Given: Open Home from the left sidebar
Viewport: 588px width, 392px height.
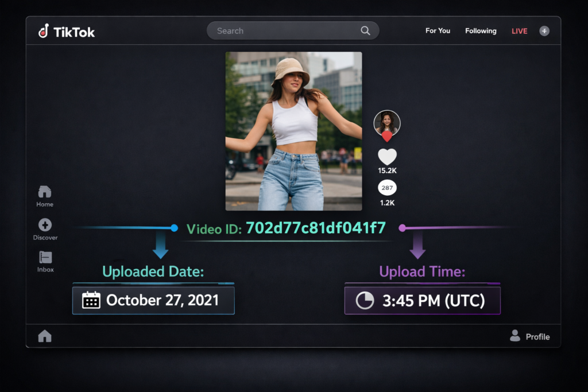Looking at the screenshot, I should point(45,192).
